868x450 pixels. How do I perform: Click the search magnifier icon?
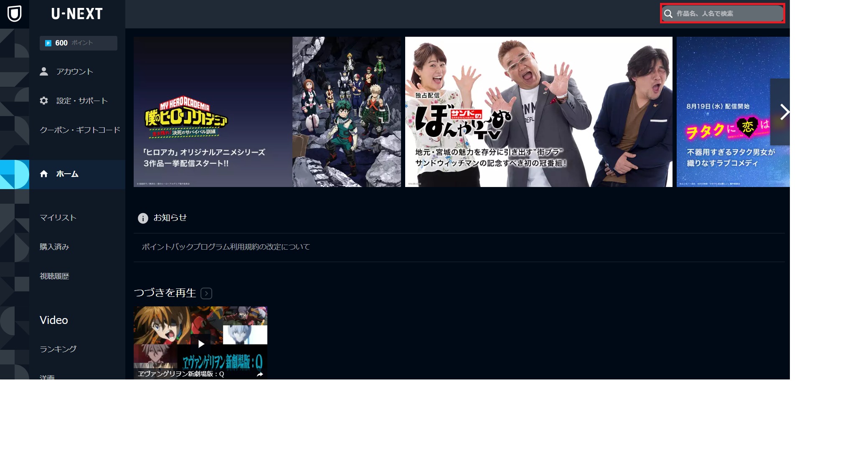tap(668, 14)
